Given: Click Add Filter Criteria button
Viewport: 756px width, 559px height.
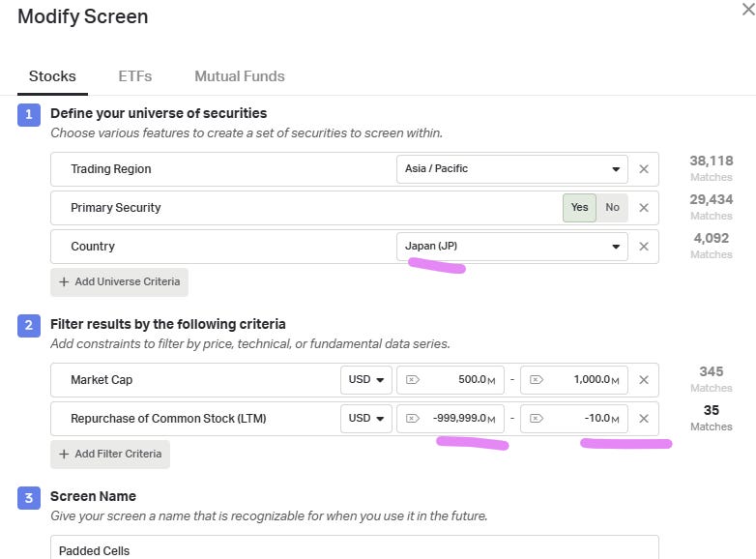Looking at the screenshot, I should (109, 454).
